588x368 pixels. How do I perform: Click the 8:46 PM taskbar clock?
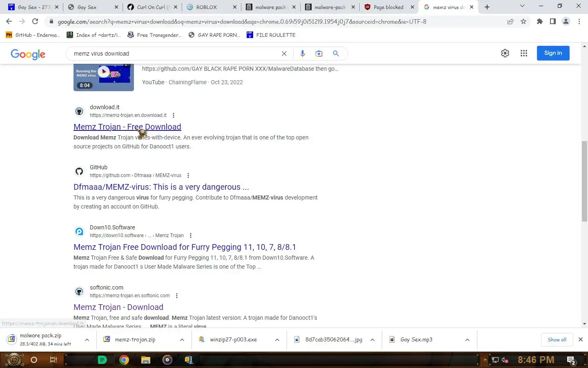[536, 360]
